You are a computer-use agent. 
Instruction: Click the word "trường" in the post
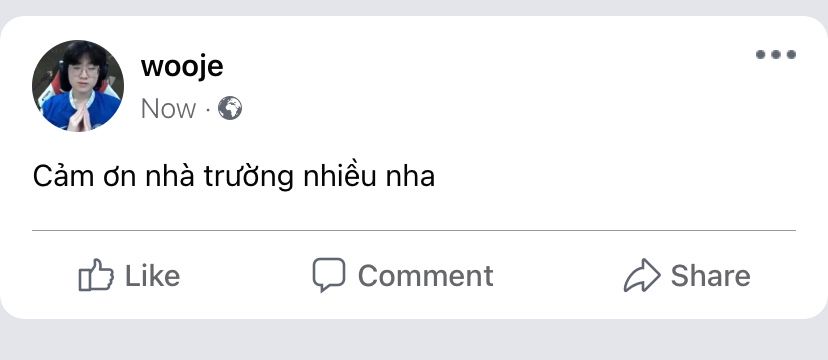(x=249, y=177)
